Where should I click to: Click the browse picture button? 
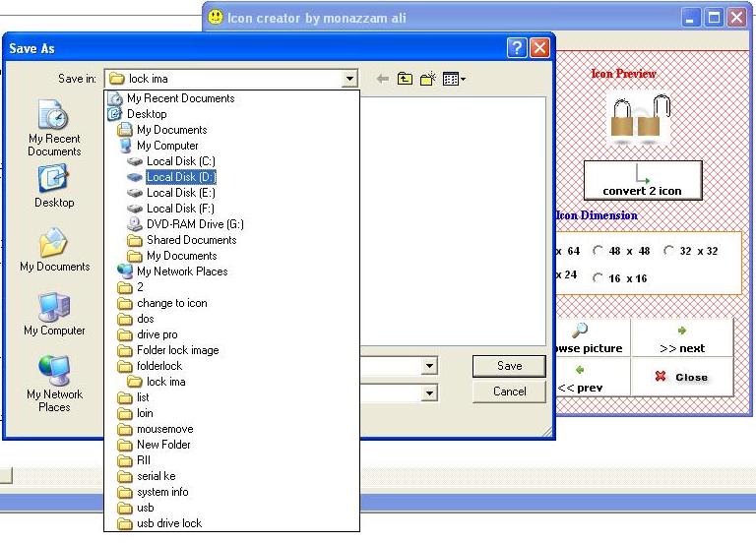click(592, 338)
